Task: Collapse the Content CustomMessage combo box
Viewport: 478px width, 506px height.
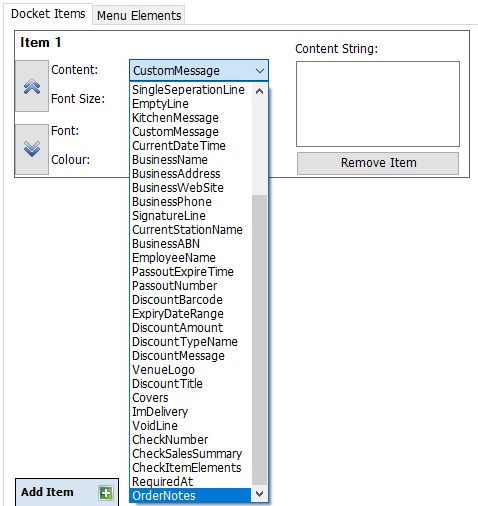Action: pyautogui.click(x=199, y=71)
